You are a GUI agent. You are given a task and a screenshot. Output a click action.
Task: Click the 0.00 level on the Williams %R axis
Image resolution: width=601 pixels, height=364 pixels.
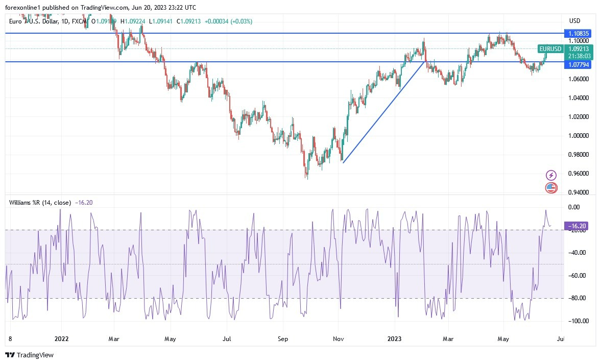coord(574,207)
